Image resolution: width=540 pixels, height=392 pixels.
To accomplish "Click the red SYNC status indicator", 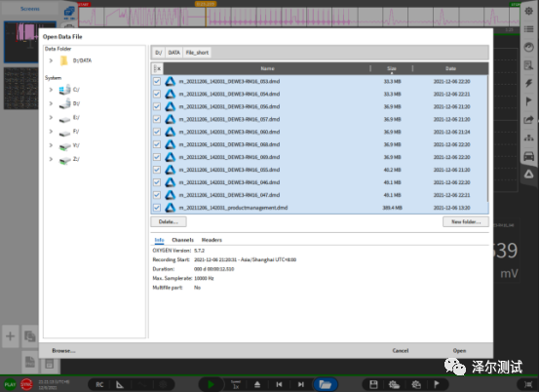I will (x=26, y=384).
